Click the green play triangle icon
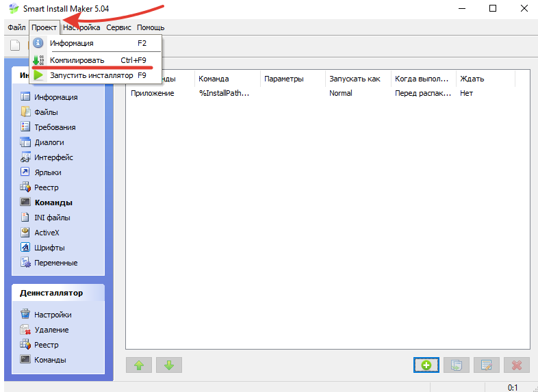Viewport: 538px width, 392px height. coord(38,75)
